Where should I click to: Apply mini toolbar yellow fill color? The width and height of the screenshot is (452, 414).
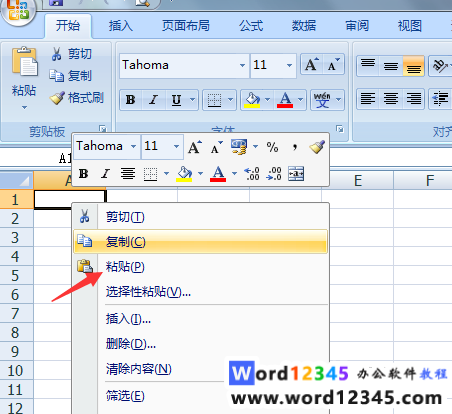click(184, 174)
